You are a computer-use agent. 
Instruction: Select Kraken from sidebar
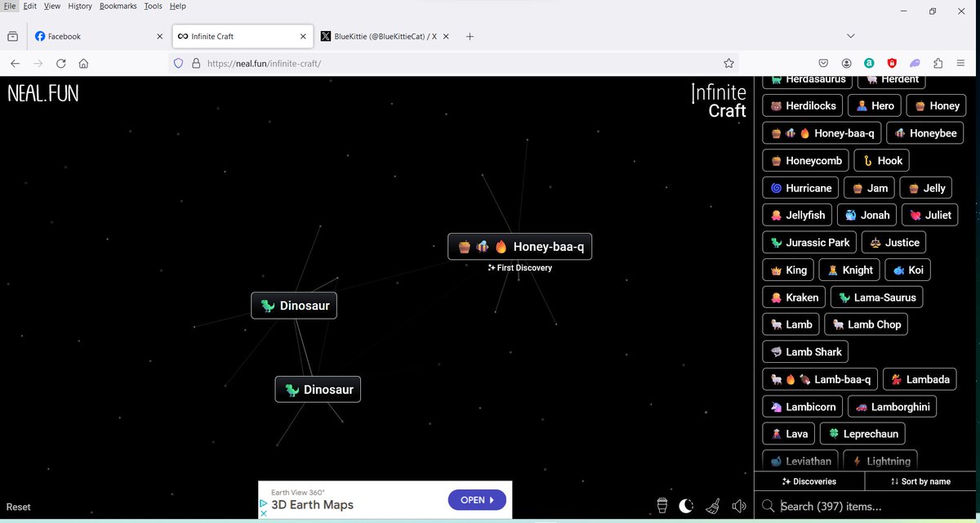(794, 297)
